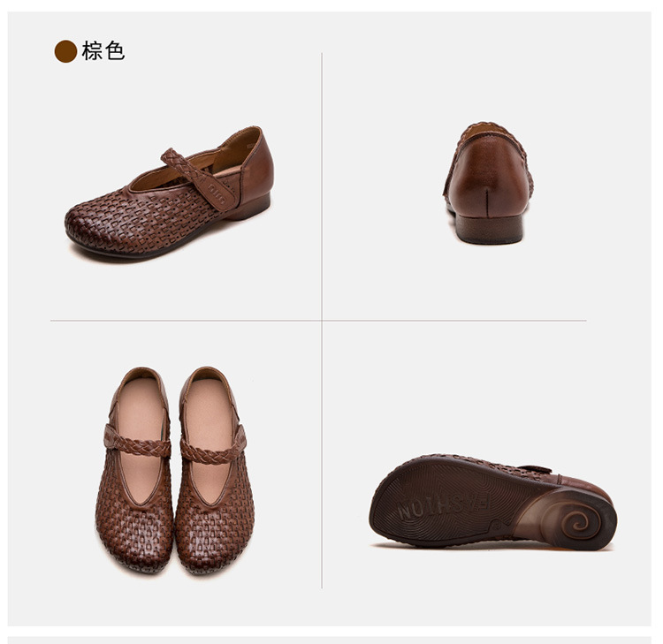Screen dimensions: 663x644
Task: Select the left shoe in the top-down pair
Action: click(x=134, y=469)
